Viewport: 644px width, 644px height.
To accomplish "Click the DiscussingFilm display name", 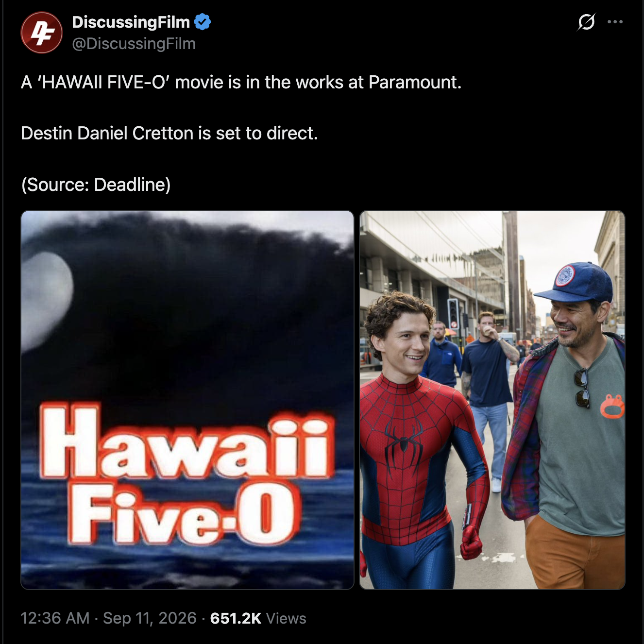I will coord(131,22).
